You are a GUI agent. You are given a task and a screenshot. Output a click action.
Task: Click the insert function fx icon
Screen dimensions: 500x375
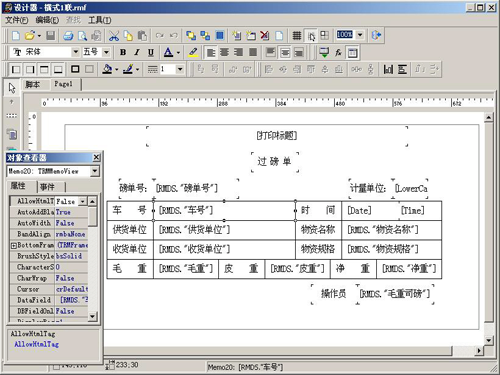(338, 52)
